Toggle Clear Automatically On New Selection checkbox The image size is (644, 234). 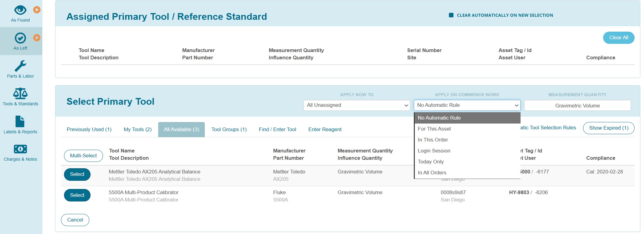(x=451, y=15)
